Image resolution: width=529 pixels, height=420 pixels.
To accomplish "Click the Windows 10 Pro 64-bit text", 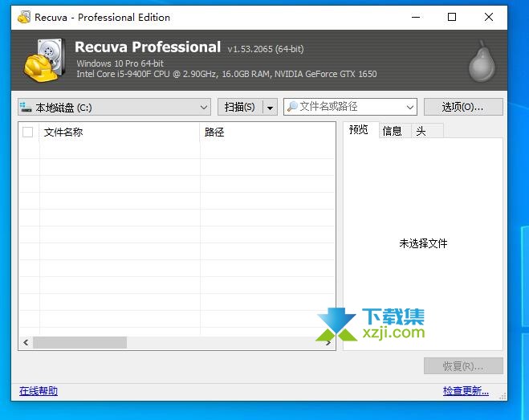I will (x=120, y=63).
